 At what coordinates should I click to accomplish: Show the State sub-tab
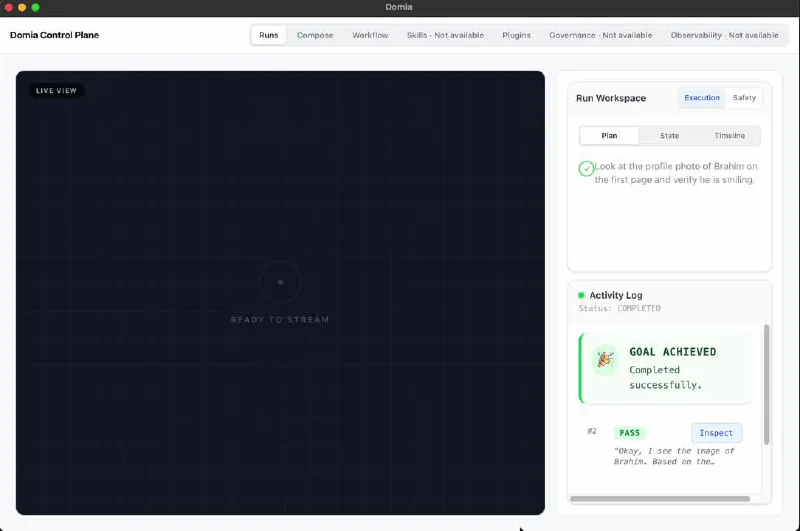[669, 136]
